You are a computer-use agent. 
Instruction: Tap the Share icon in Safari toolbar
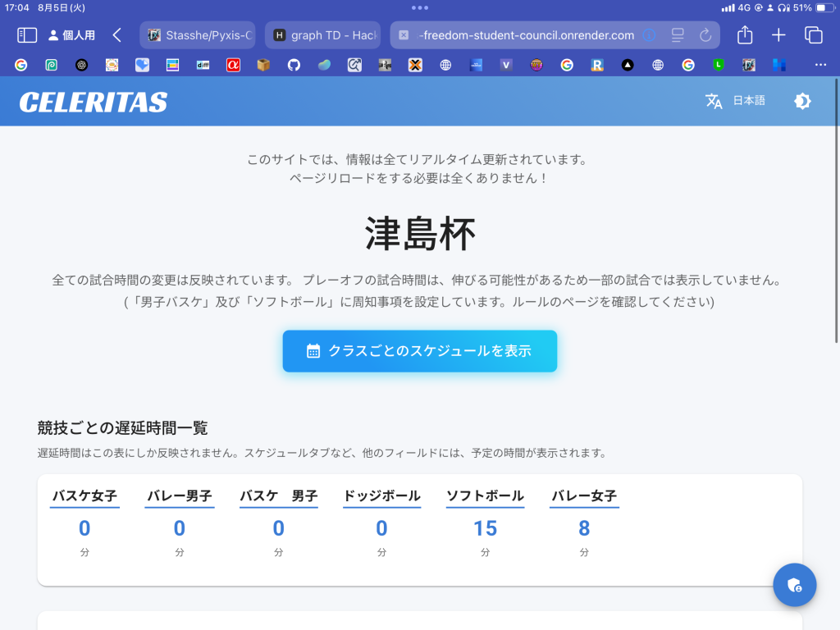745,35
